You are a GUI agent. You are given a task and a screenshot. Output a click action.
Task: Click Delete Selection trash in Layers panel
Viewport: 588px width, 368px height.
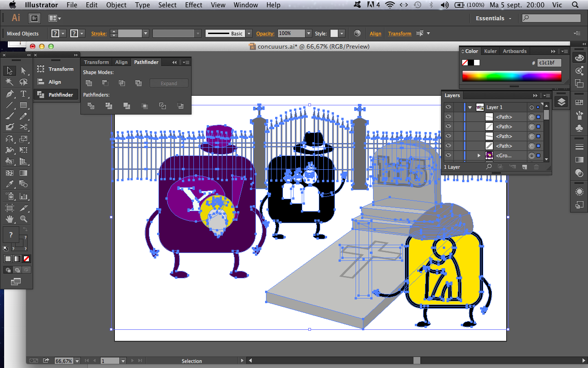[536, 167]
